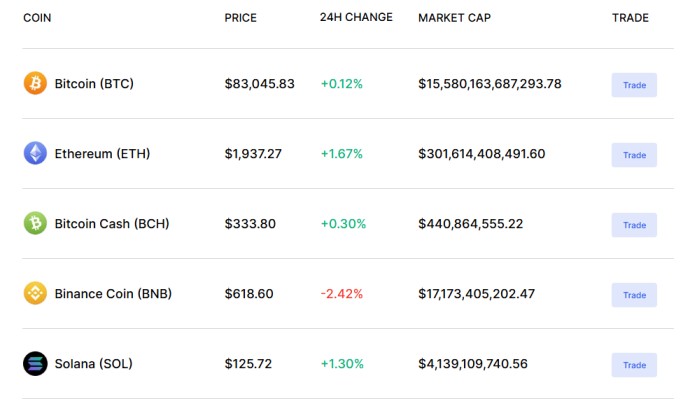
Task: Select the Binance Coin (BNB) name
Action: tap(113, 294)
